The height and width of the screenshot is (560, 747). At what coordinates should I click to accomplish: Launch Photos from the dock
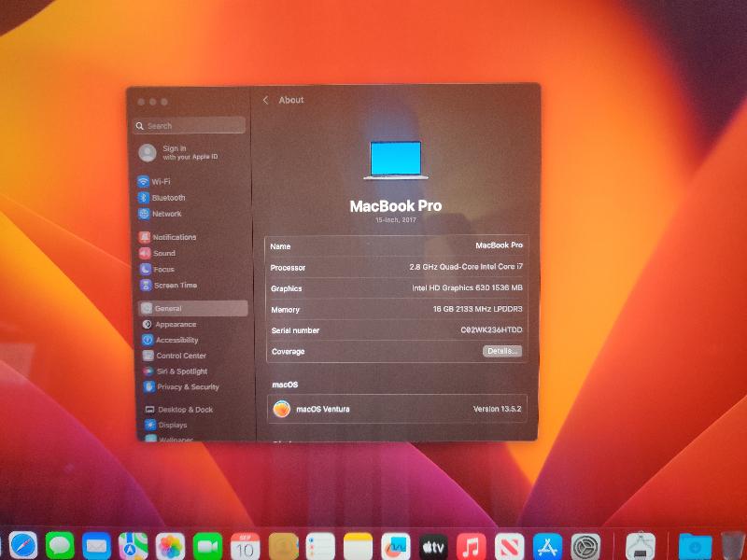click(170, 546)
